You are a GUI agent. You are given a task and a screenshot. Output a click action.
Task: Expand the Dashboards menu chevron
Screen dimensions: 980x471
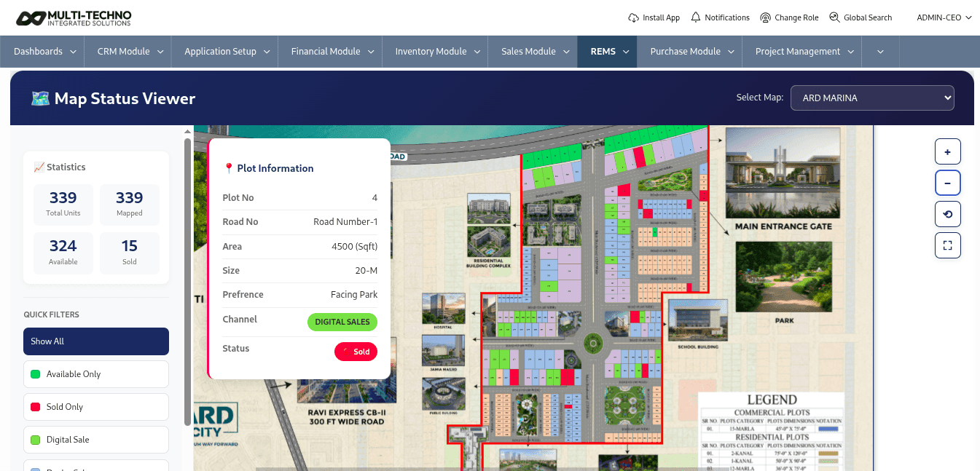pyautogui.click(x=74, y=52)
